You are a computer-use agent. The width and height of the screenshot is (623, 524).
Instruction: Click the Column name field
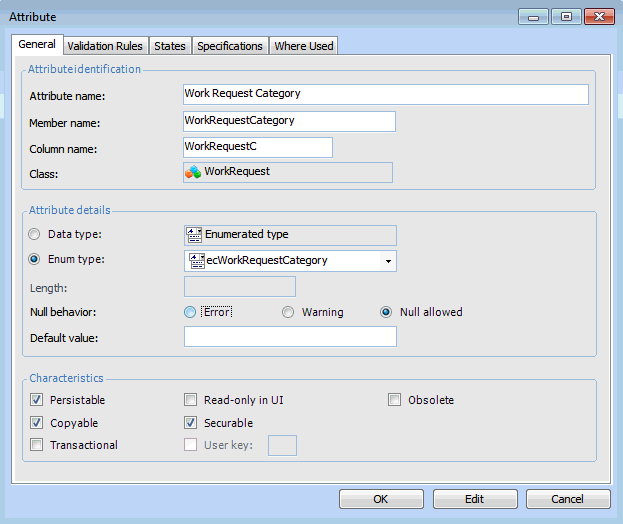(258, 147)
